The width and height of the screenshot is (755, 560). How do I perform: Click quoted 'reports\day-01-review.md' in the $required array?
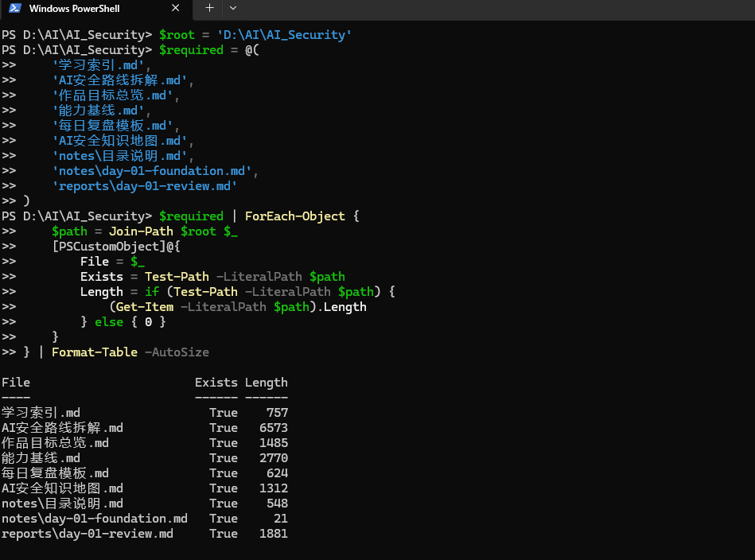pyautogui.click(x=145, y=186)
